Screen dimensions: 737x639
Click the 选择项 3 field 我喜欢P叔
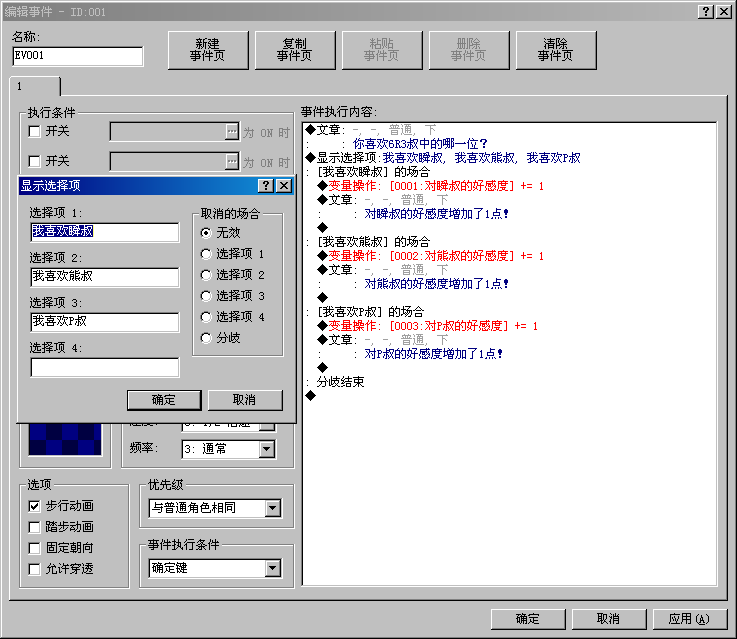(104, 322)
